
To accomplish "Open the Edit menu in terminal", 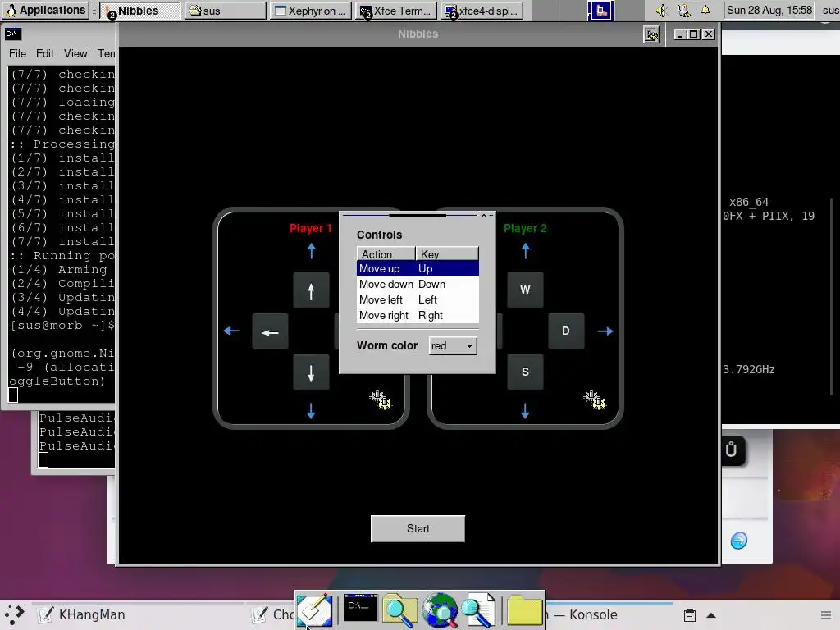I will pos(45,53).
